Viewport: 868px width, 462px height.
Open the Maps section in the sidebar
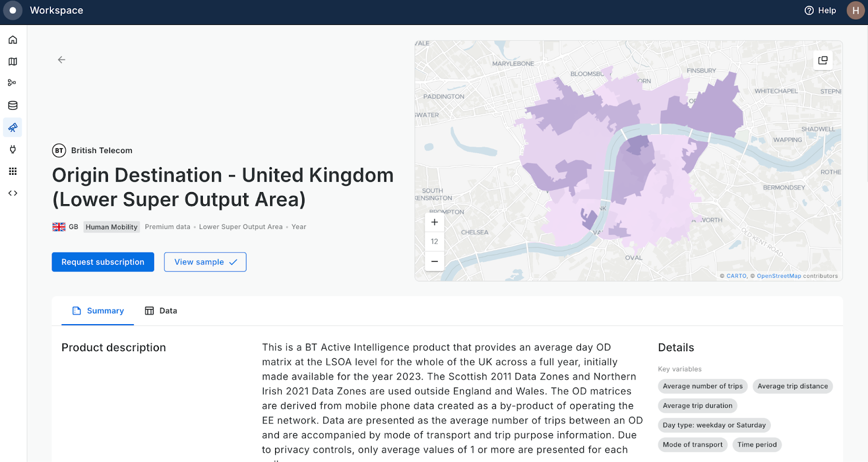(x=12, y=61)
